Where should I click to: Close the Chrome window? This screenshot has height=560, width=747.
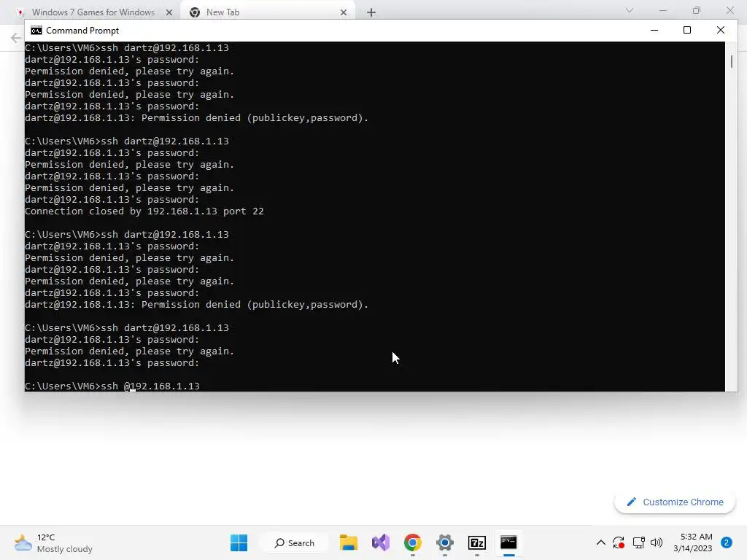pos(729,10)
